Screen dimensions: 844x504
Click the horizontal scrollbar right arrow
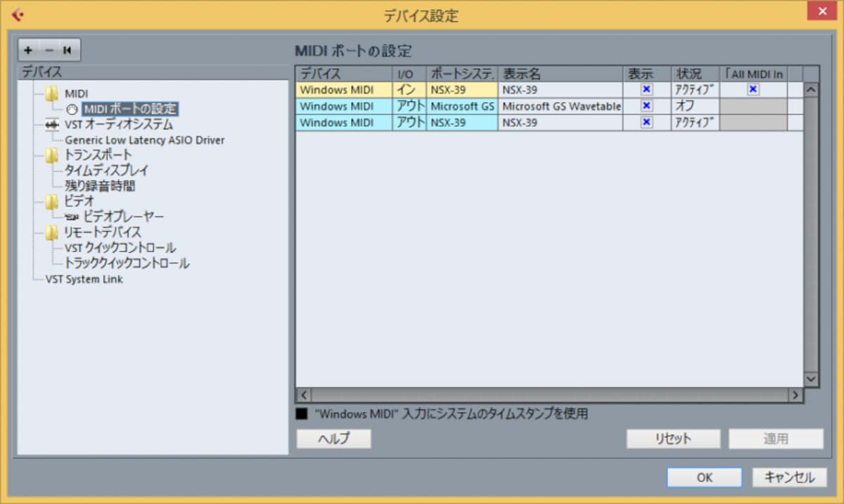pos(795,395)
